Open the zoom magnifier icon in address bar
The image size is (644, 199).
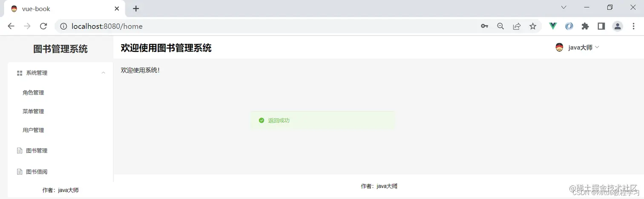click(x=500, y=26)
